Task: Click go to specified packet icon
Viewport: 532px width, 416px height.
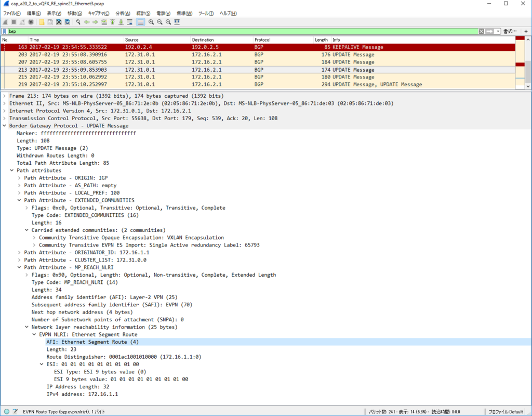Action: 104,22
